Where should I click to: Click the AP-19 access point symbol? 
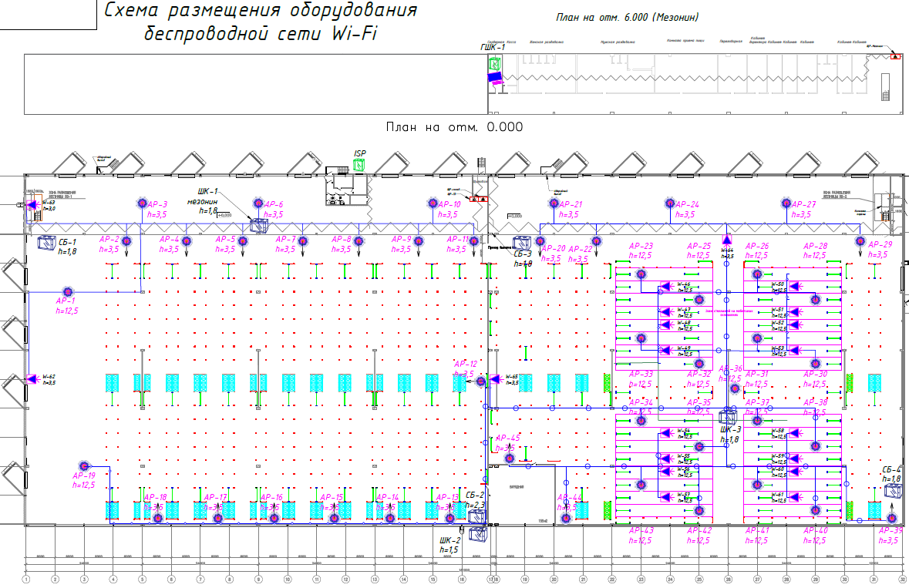tap(85, 466)
